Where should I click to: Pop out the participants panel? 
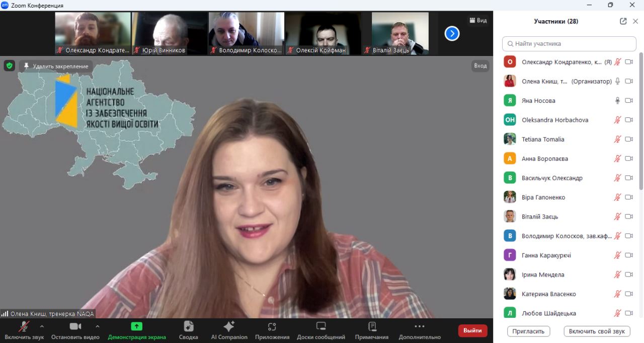pos(623,21)
